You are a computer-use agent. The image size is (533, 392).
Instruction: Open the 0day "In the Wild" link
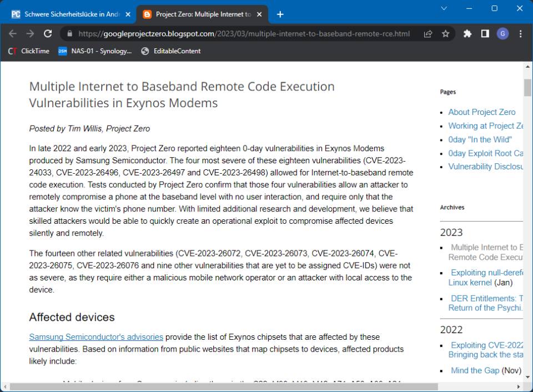point(480,139)
